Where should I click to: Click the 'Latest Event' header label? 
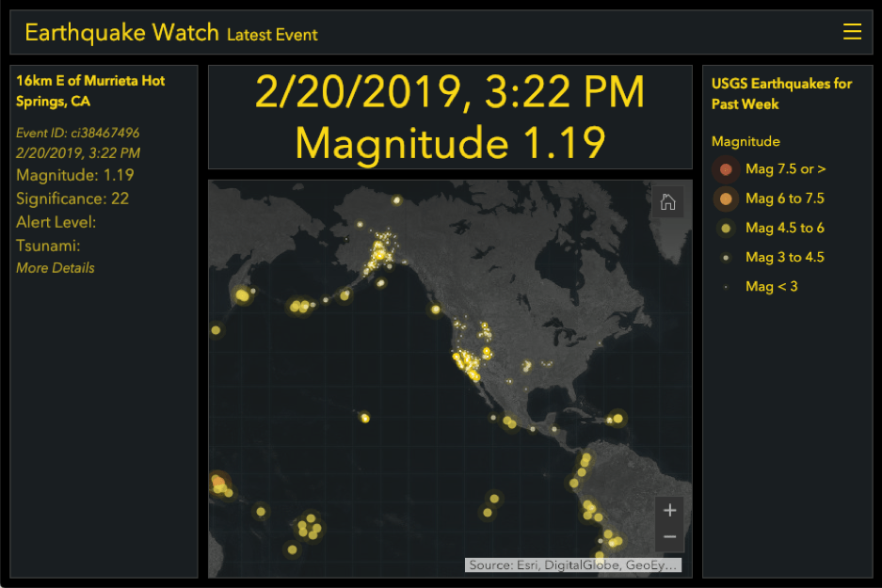coord(272,35)
